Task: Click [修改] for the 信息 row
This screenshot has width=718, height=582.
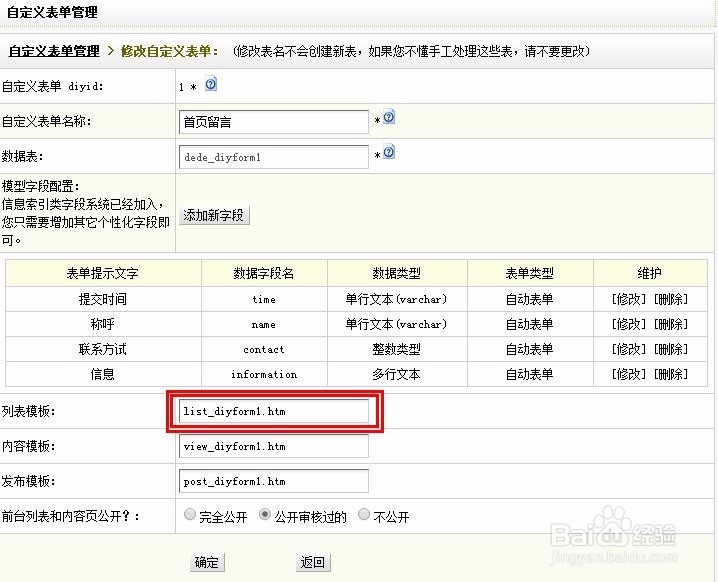Action: click(629, 375)
